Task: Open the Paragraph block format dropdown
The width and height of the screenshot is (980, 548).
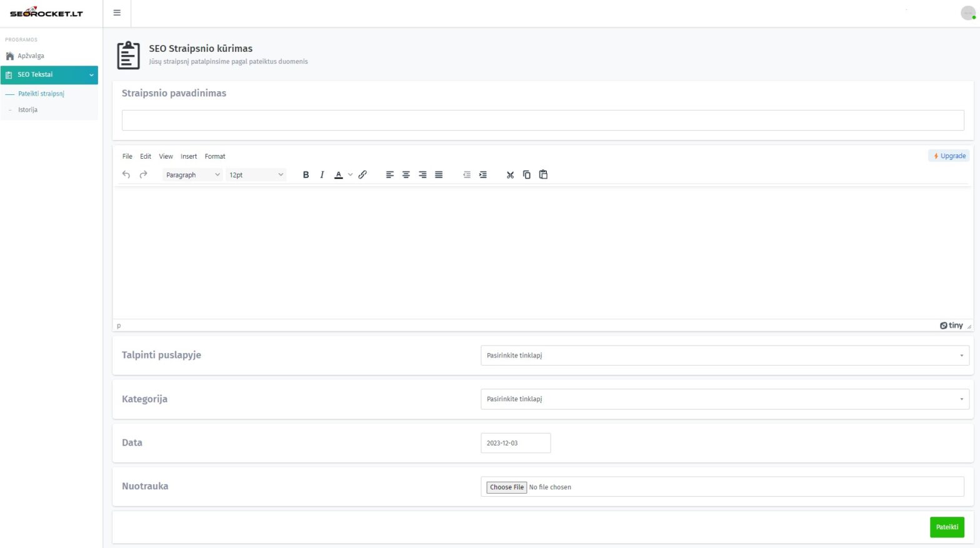Action: (192, 175)
